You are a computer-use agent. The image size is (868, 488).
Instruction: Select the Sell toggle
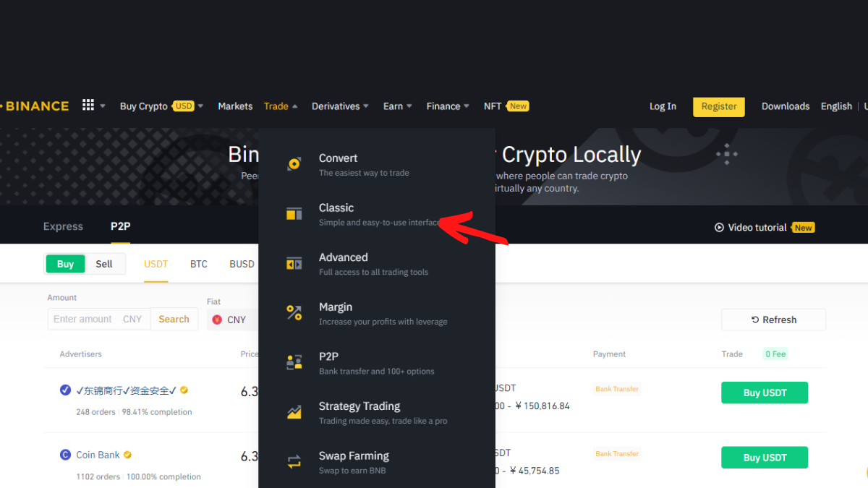coord(104,264)
